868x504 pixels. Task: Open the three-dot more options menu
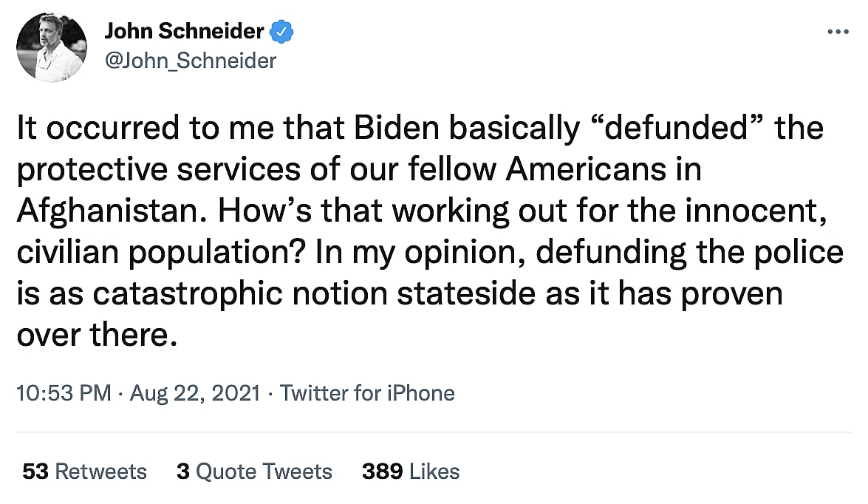[838, 32]
